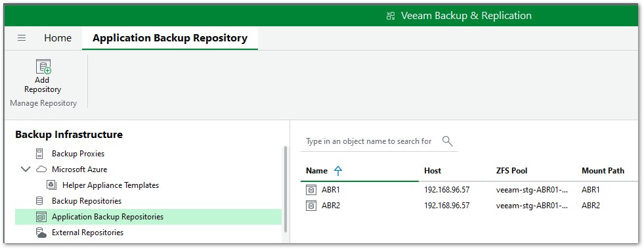Click the Backup Repositories database icon
This screenshot has height=249, width=644.
(40, 201)
